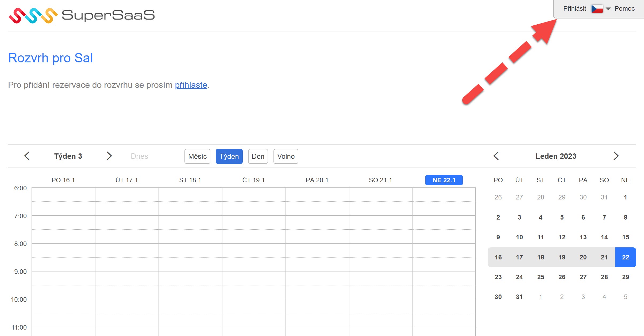
Task: Open the Pomoc help menu
Action: [x=624, y=9]
